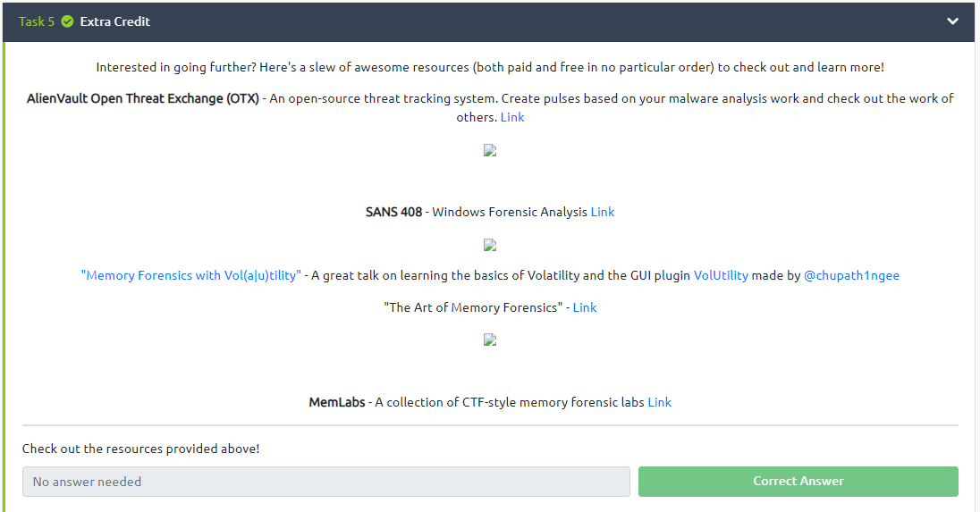Click the bold "MemLabs" text
The height and width of the screenshot is (512, 980).
click(x=337, y=402)
